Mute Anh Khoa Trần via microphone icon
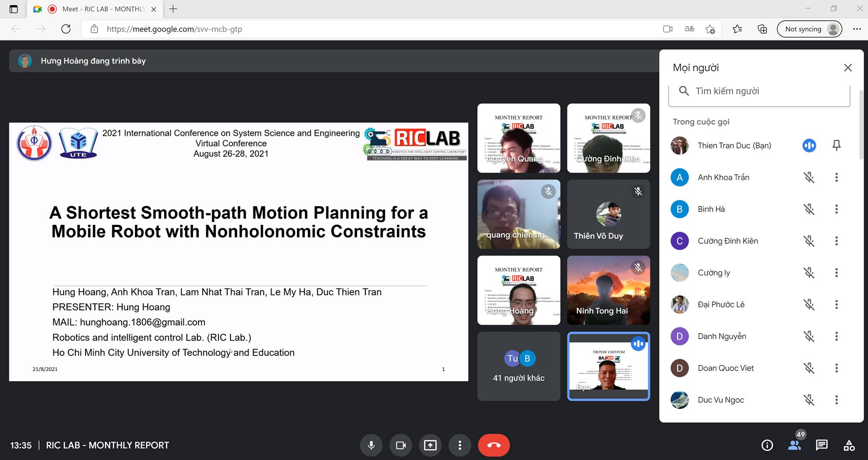Viewport: 868px width, 460px height. tap(809, 177)
